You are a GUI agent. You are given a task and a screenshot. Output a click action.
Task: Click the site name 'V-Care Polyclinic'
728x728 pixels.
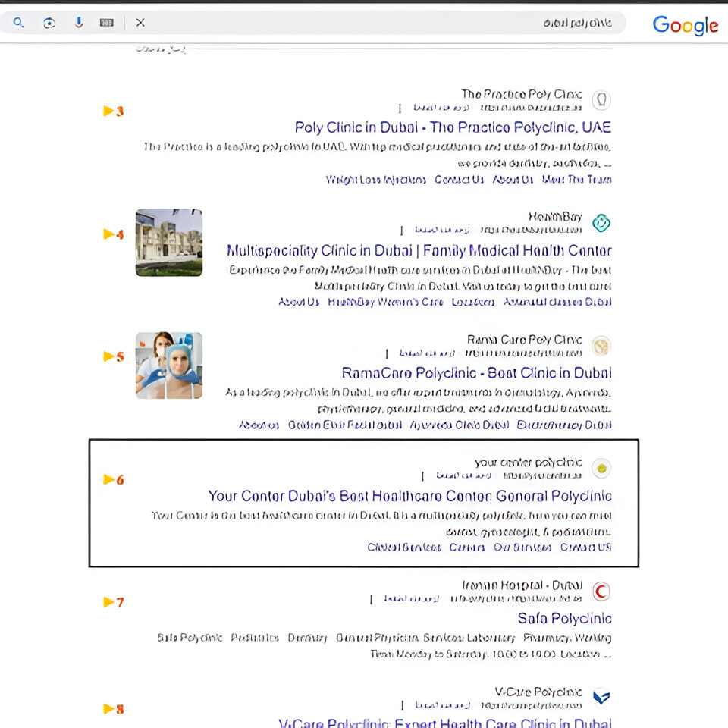click(x=538, y=692)
